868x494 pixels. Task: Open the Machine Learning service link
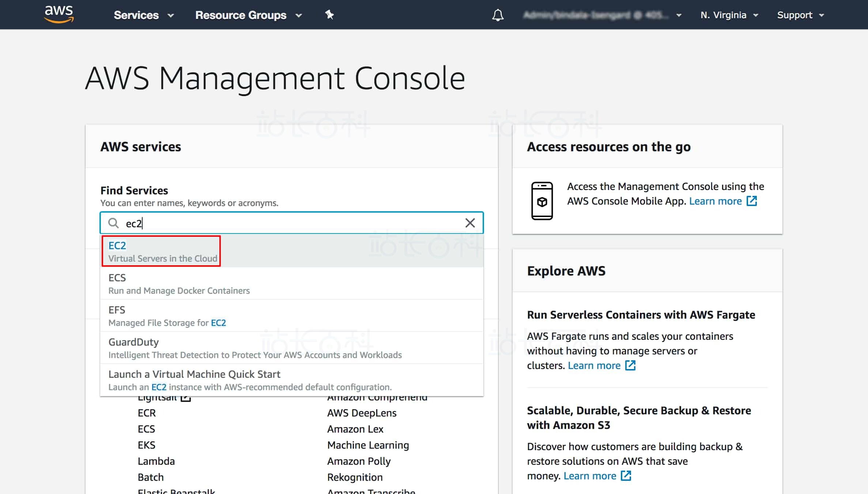coord(368,445)
